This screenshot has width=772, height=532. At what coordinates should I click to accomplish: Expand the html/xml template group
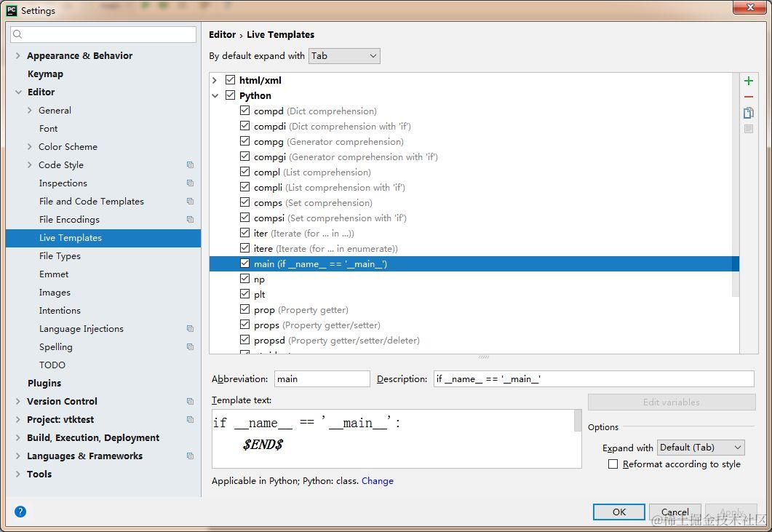click(x=215, y=80)
